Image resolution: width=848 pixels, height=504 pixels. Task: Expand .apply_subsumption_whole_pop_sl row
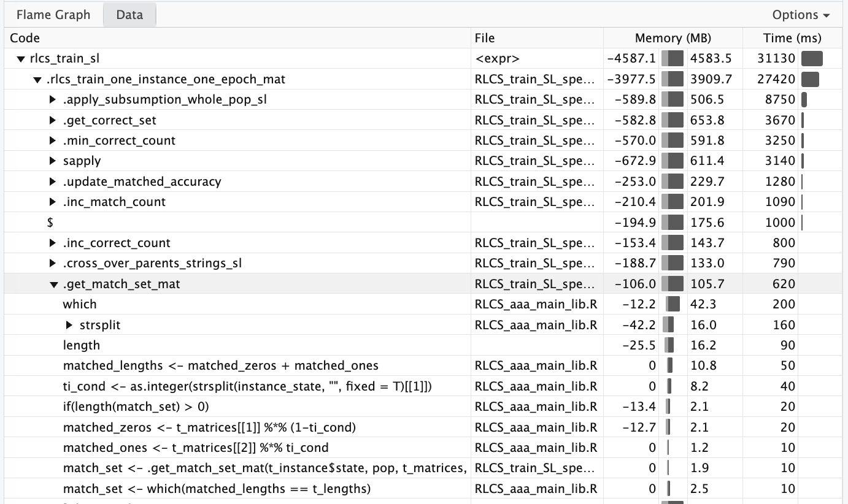53,100
